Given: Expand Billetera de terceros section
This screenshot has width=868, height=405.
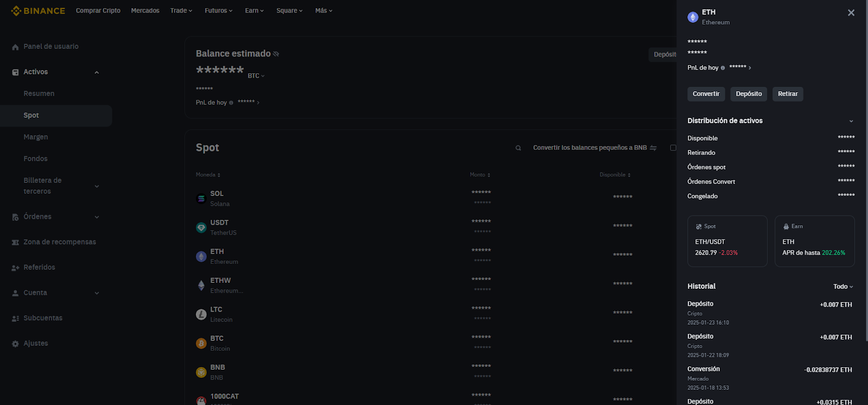Looking at the screenshot, I should (x=97, y=186).
